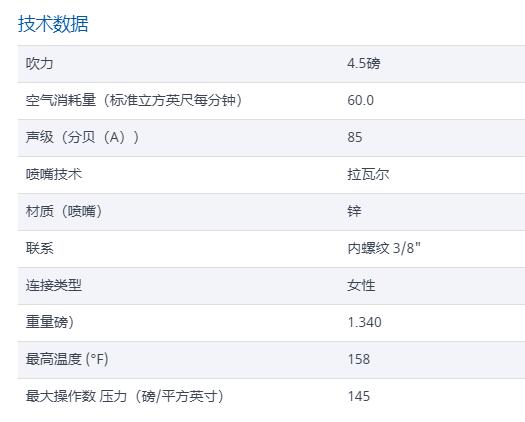Select the 声级（分贝（A）） label
The image size is (525, 422).
82,137
